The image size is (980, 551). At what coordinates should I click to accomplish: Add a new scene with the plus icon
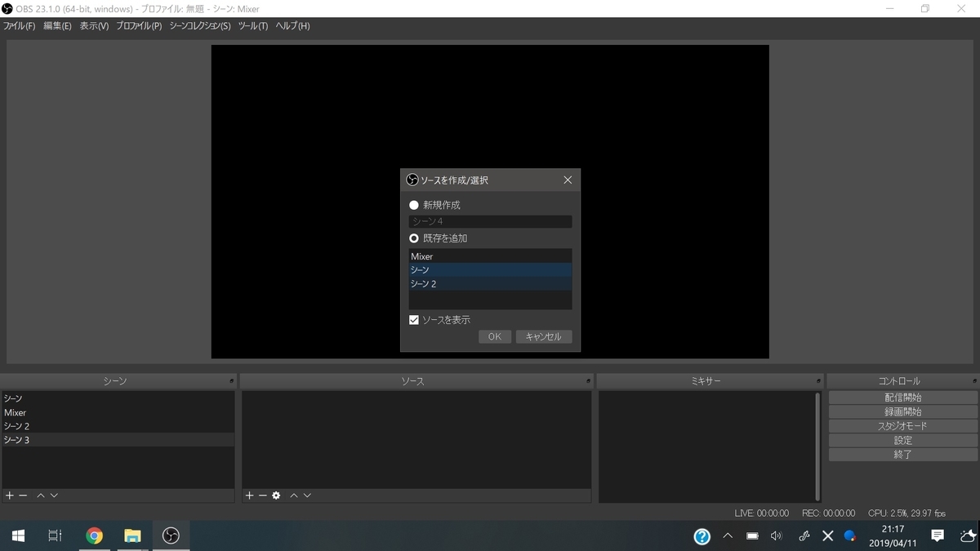tap(10, 495)
